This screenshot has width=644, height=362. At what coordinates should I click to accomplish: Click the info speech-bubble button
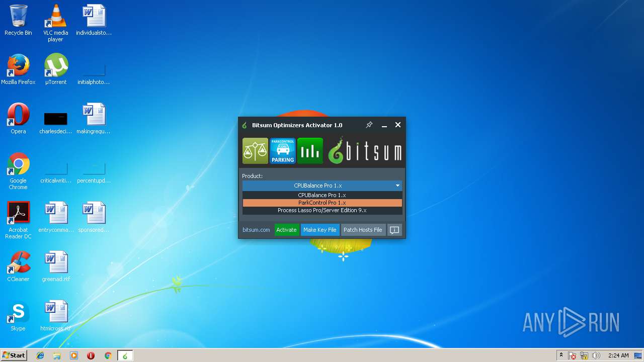click(394, 230)
